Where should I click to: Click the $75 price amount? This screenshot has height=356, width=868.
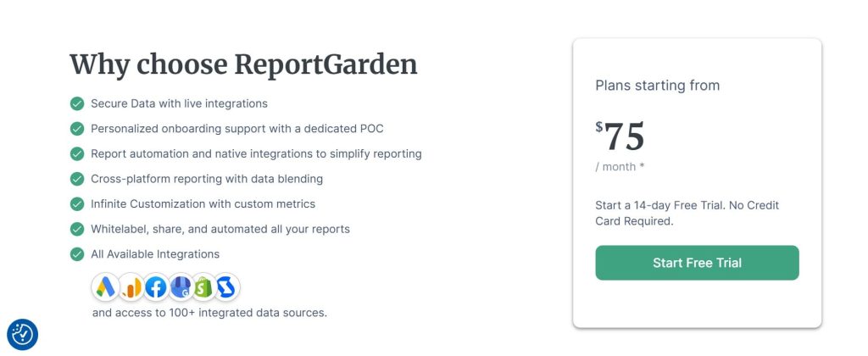(620, 136)
